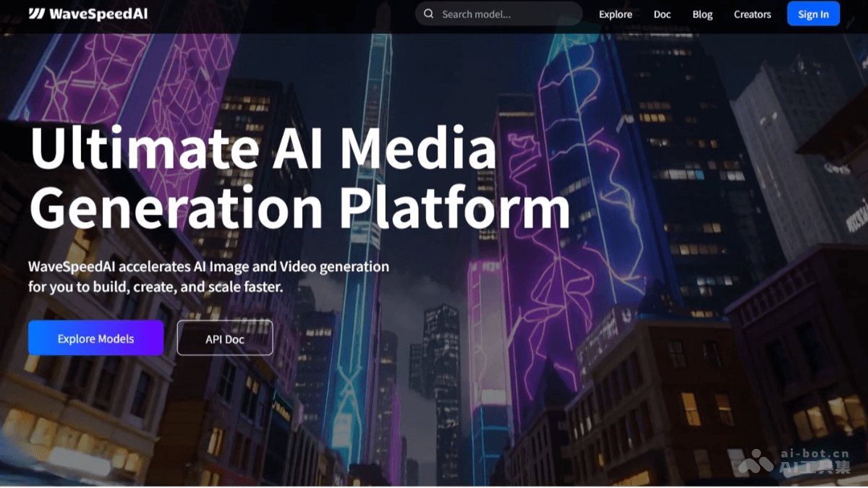Click the WaveSpeedAI accelerates description paragraph
The width and height of the screenshot is (868, 488).
pyautogui.click(x=208, y=276)
